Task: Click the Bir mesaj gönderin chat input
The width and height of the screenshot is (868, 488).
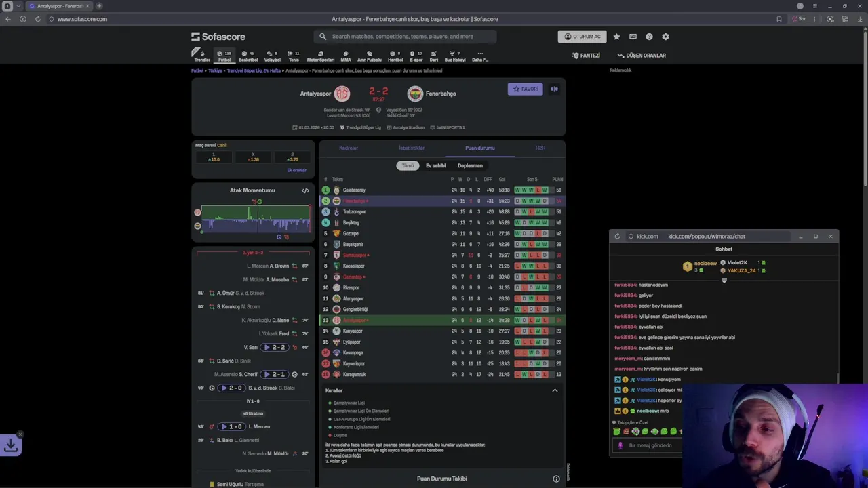Action: click(651, 445)
